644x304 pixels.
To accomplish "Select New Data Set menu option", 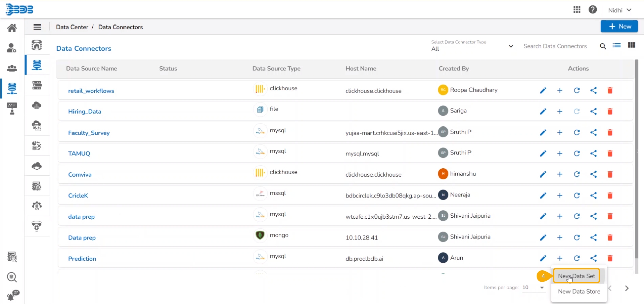I will (577, 276).
